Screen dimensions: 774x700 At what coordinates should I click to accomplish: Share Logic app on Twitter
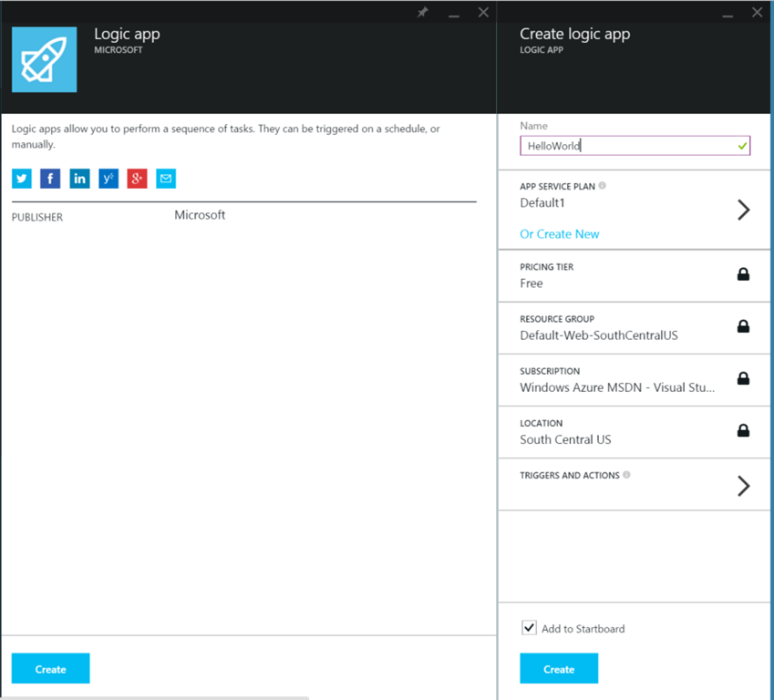22,179
